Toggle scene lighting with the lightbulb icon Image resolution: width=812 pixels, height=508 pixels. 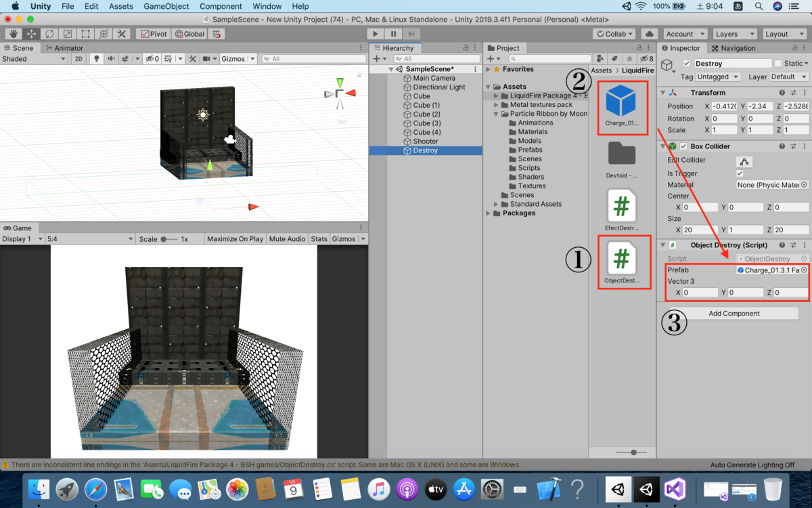(97, 59)
